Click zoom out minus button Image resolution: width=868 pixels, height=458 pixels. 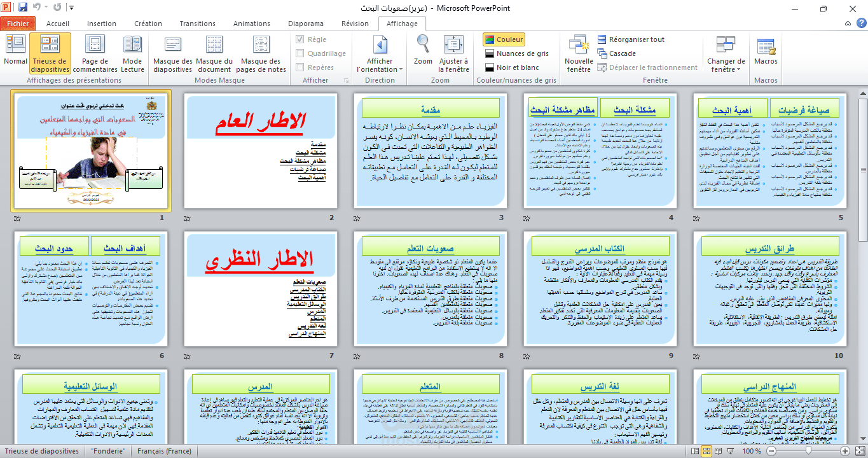tap(771, 451)
